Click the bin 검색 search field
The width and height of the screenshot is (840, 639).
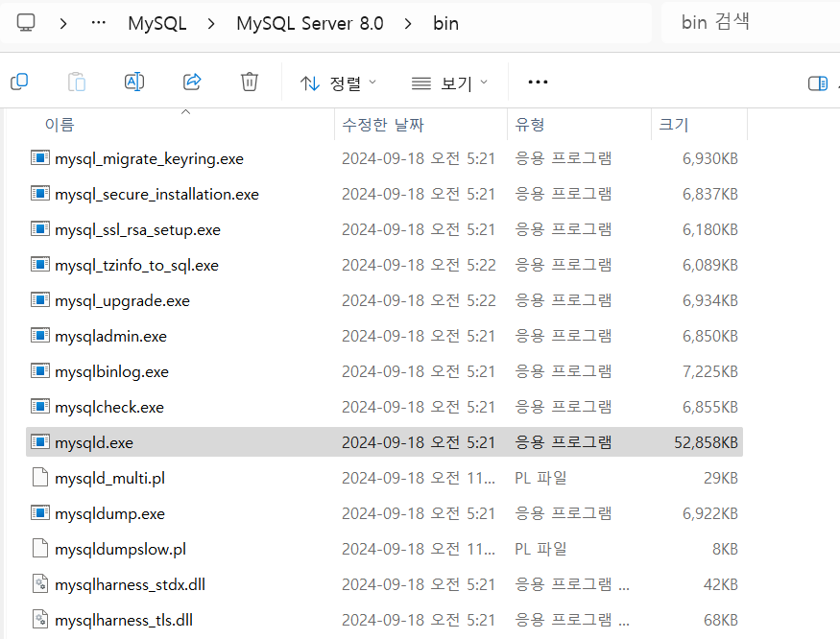coord(750,22)
